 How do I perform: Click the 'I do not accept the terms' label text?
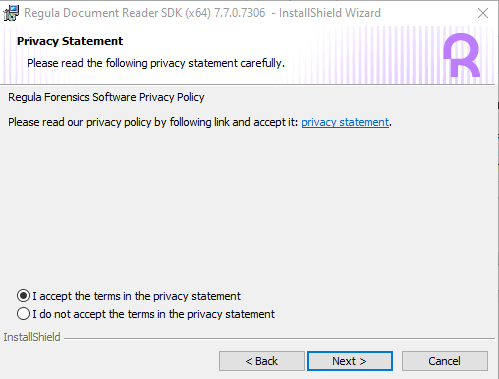pyautogui.click(x=153, y=314)
